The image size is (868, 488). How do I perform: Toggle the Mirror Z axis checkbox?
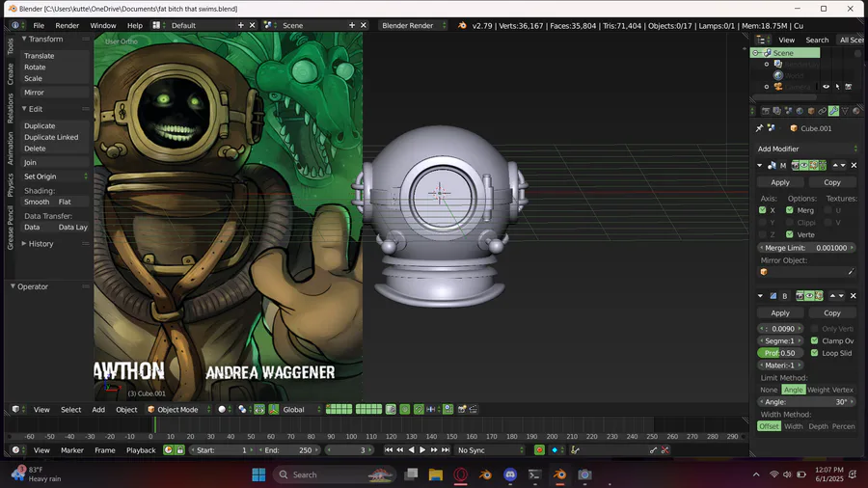[762, 234]
